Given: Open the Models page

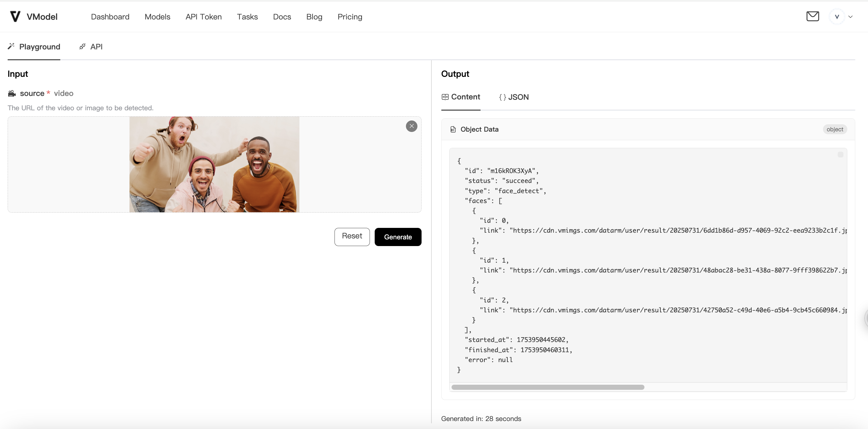Looking at the screenshot, I should (x=157, y=17).
